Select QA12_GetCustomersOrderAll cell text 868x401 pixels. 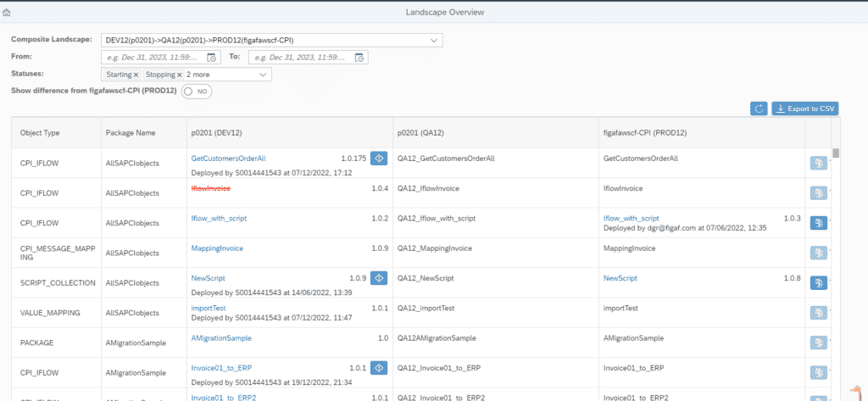point(446,159)
